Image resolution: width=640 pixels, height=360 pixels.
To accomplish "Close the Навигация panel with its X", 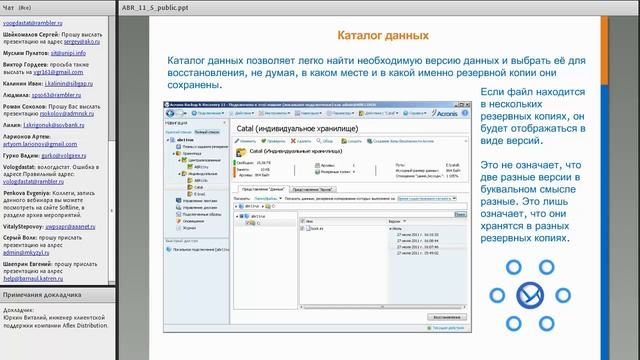I will click(x=224, y=122).
